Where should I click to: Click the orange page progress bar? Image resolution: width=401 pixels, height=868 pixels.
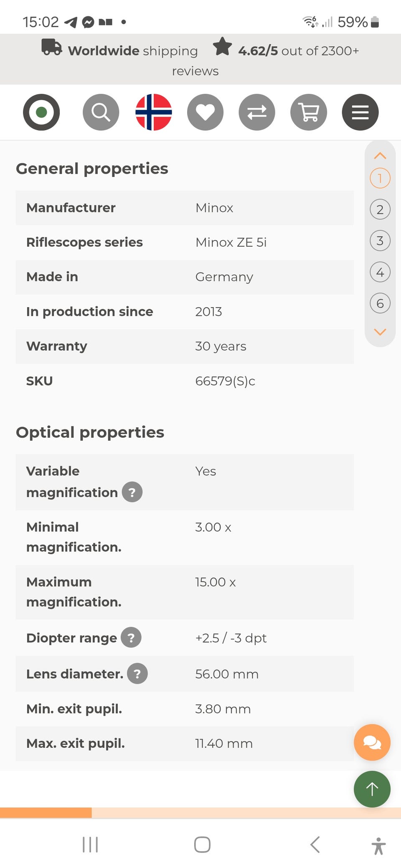46,812
